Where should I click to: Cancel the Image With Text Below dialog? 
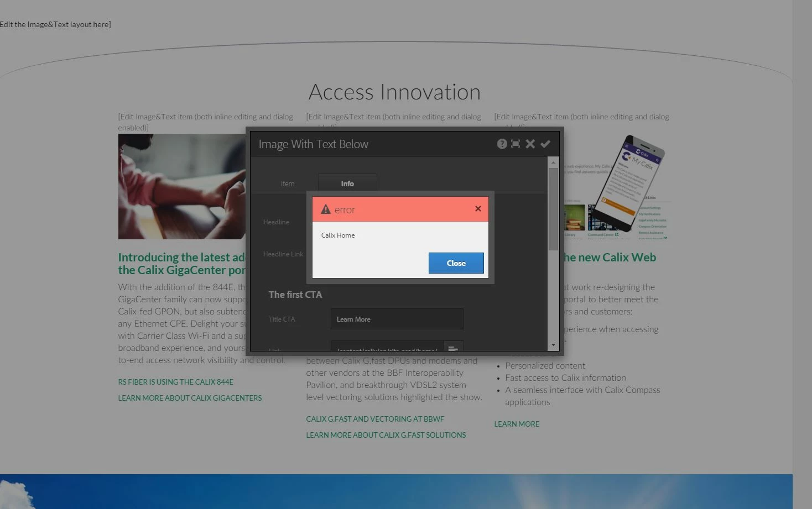click(530, 144)
